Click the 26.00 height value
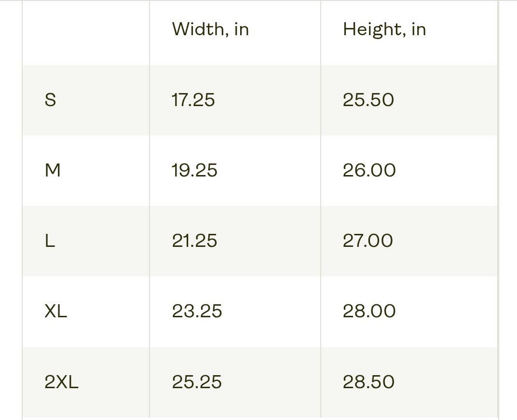 pyautogui.click(x=369, y=170)
